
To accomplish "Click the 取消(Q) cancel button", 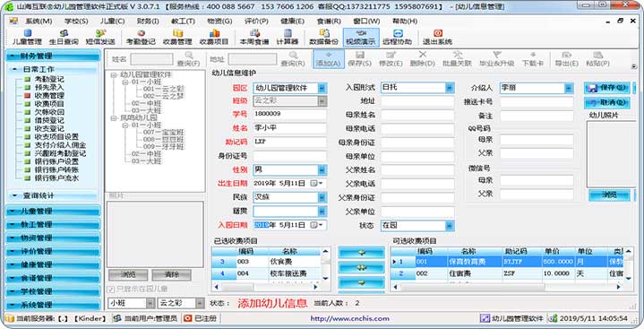I will click(x=607, y=102).
